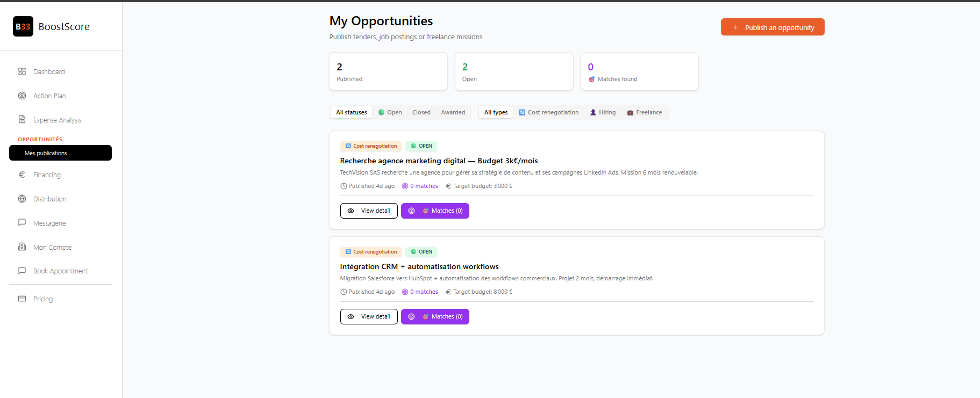This screenshot has height=398, width=980.
Task: Click Cost renegotiation tag on marketing digital card
Action: [x=371, y=146]
